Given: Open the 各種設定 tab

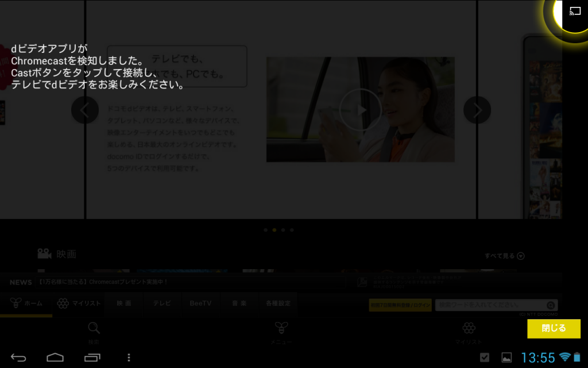Looking at the screenshot, I should tap(278, 304).
